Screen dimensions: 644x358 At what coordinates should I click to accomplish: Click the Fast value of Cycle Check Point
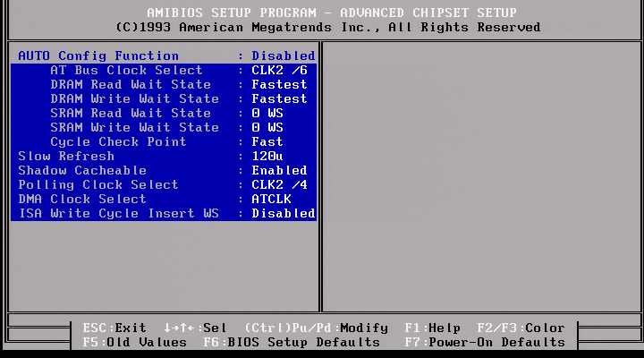pyautogui.click(x=267, y=141)
